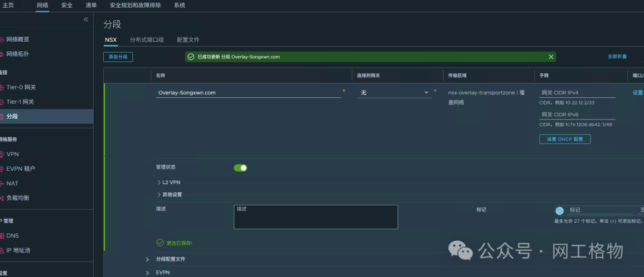
Task: Expand the 其他设置 section
Action: click(x=169, y=195)
